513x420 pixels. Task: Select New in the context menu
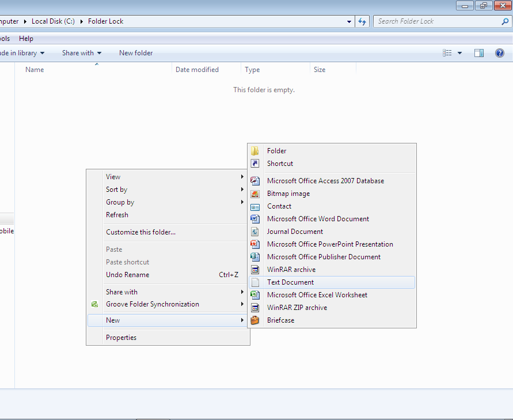tap(168, 320)
